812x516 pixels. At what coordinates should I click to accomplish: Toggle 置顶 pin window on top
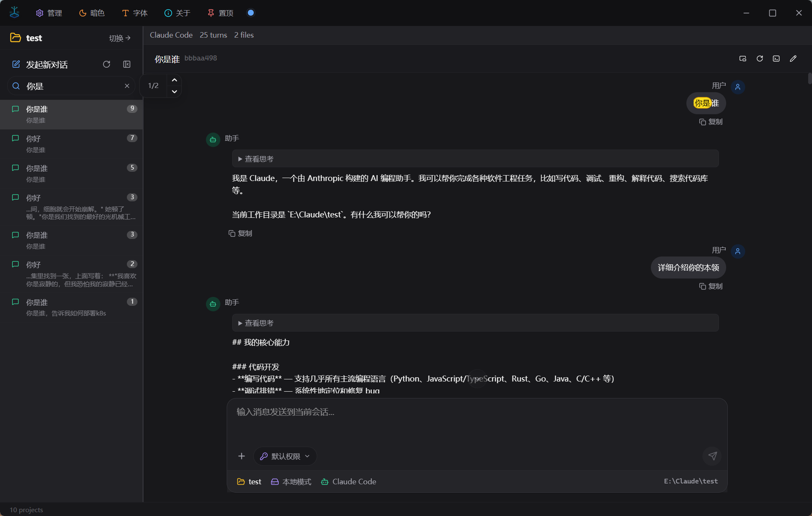click(220, 13)
